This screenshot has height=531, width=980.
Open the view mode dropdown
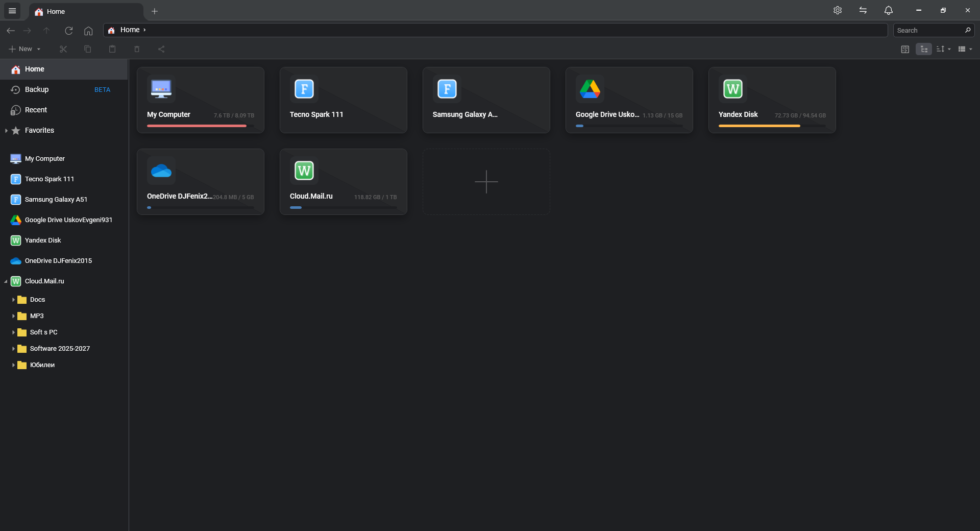[x=965, y=49]
